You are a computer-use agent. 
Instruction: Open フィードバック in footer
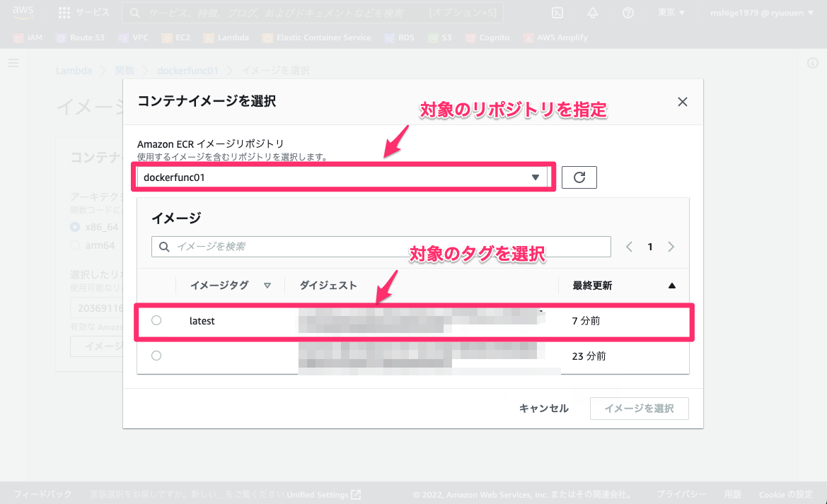pyautogui.click(x=42, y=495)
